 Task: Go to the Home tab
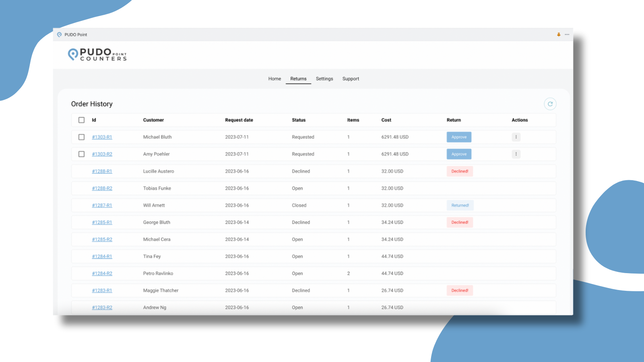coord(275,79)
